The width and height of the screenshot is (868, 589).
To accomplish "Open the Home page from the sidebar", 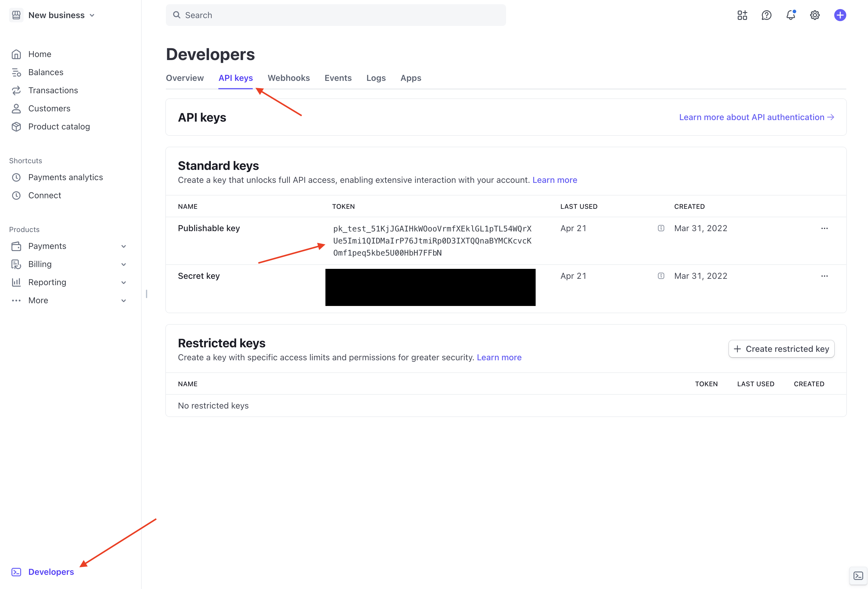I will (x=40, y=54).
